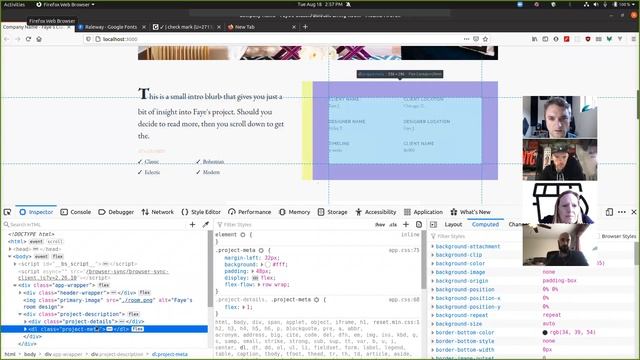
Task: Toggle flex badge on project-description div
Action: [134, 314]
